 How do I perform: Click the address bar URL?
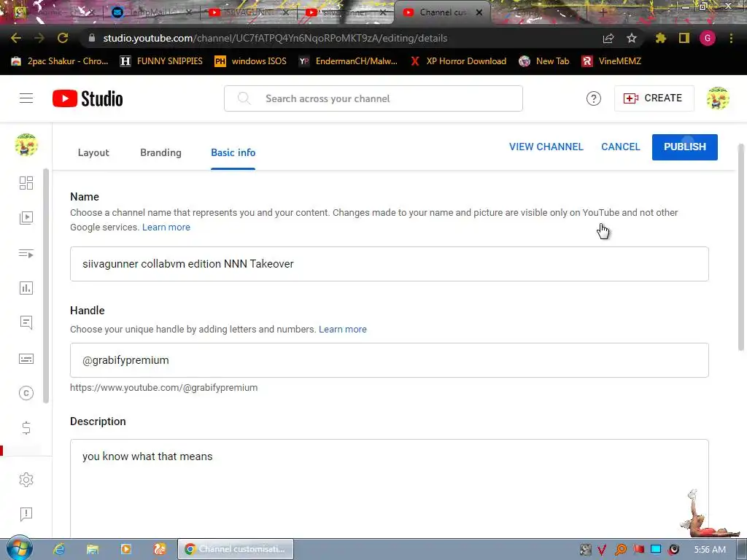click(275, 38)
